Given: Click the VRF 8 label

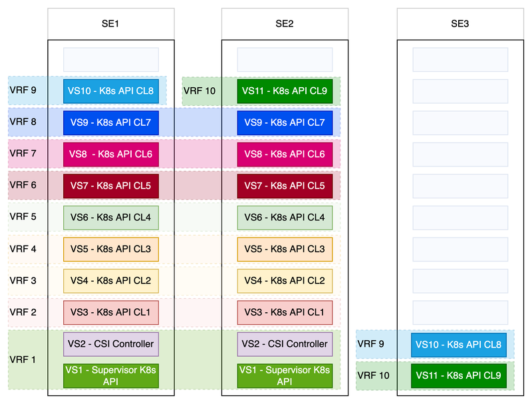Looking at the screenshot, I should click(23, 122).
